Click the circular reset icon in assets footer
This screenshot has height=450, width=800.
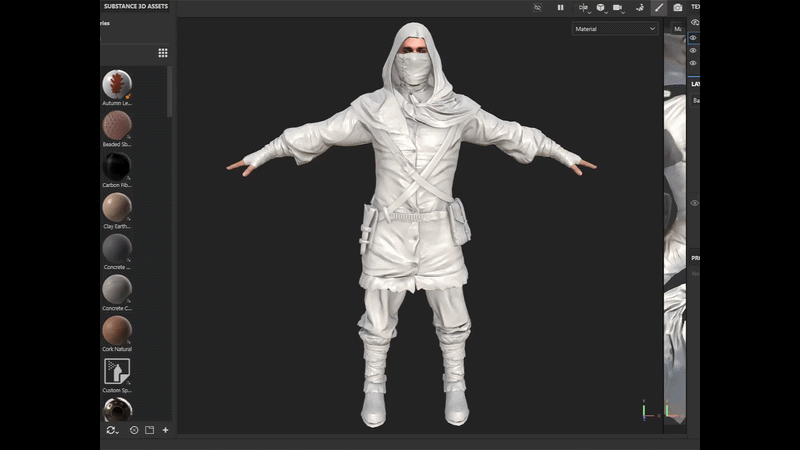click(134, 430)
